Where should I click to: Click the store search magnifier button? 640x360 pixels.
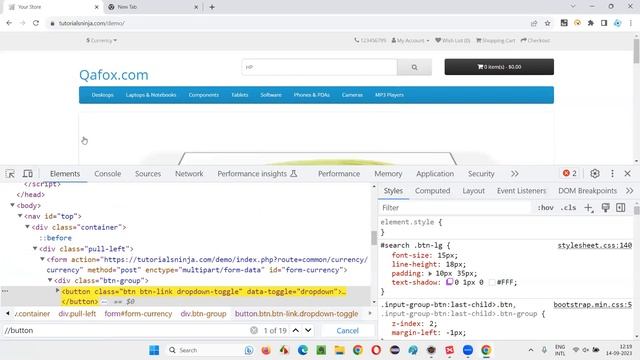click(x=414, y=67)
